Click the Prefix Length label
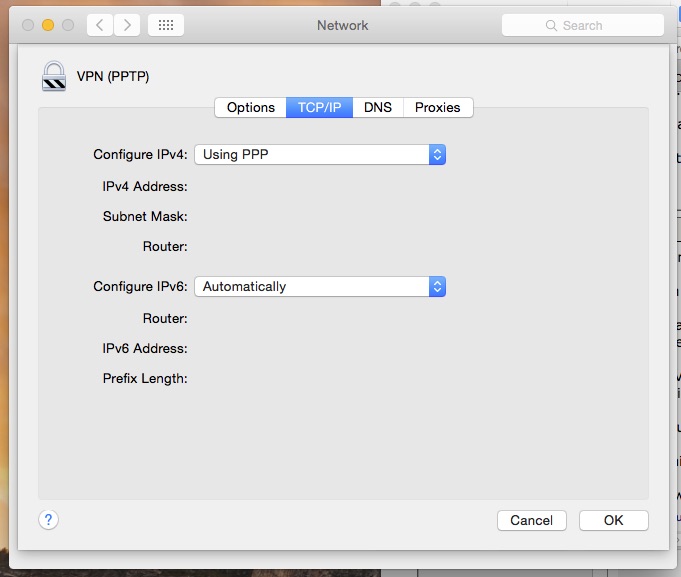Screen dimensions: 681x577 (145, 379)
